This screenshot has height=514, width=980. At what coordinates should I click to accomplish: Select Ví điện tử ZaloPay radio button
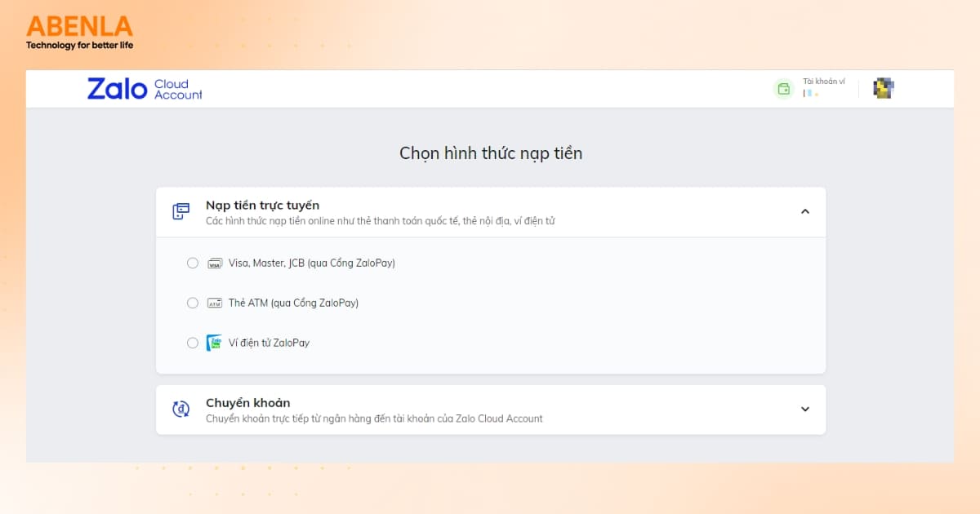(193, 343)
